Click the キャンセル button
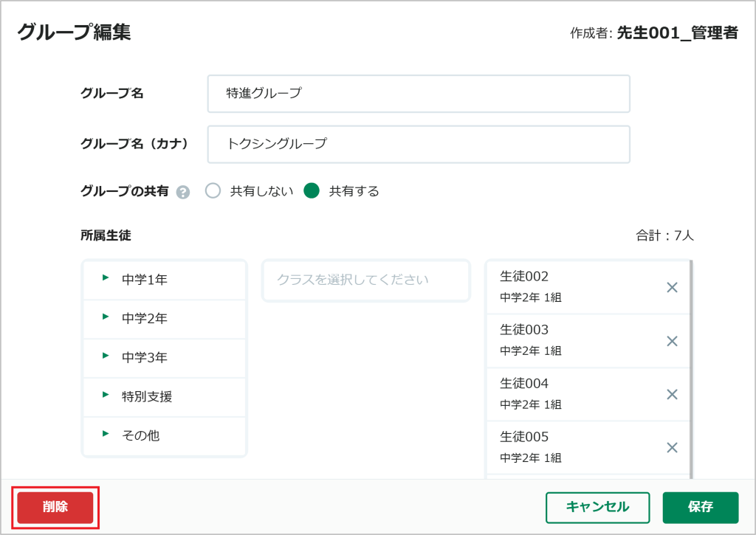756x535 pixels. click(x=597, y=507)
